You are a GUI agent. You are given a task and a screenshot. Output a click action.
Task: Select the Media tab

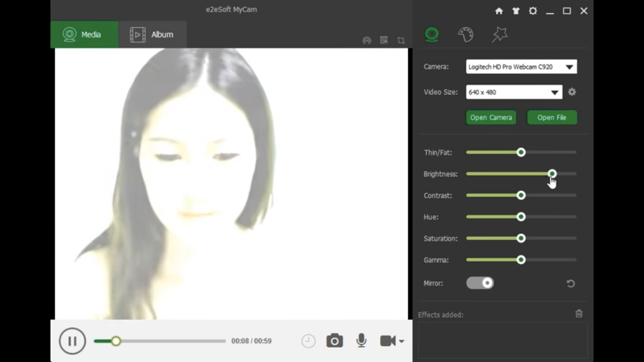[84, 35]
